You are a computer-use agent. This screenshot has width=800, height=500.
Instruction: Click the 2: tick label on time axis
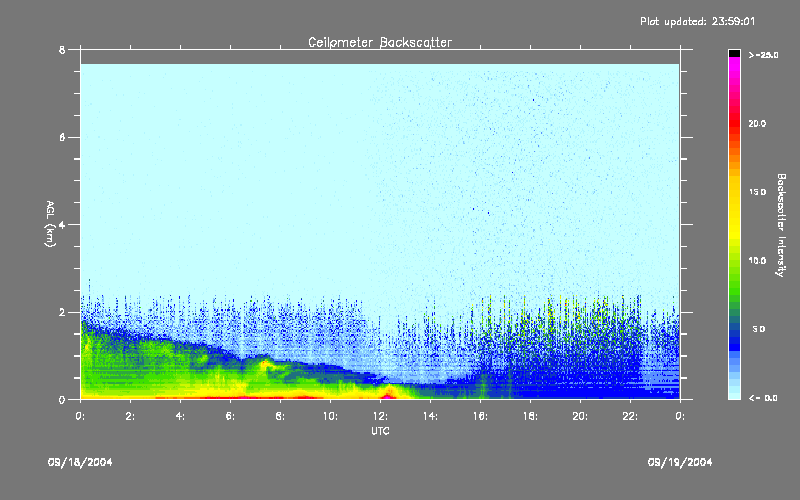point(130,416)
